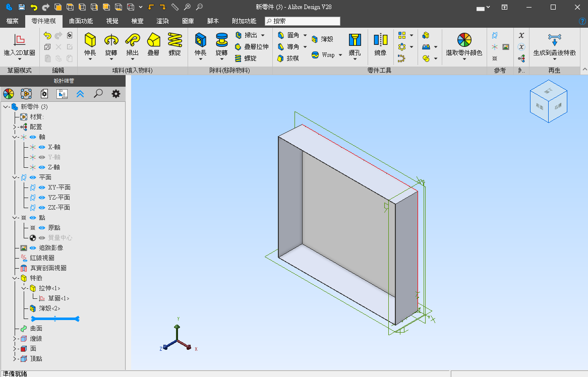Click the 薄殼 shell tool
This screenshot has width=588, height=377.
[323, 39]
